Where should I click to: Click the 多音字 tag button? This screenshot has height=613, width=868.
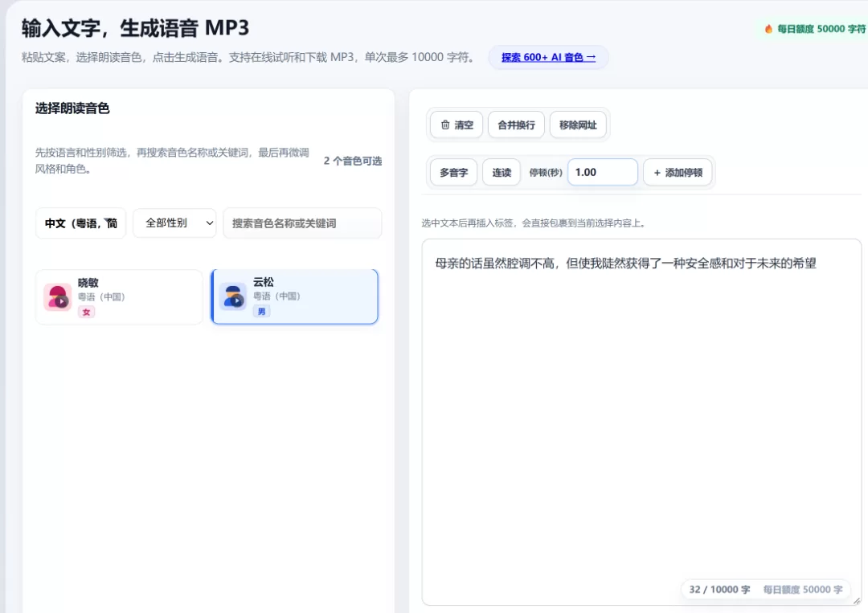pos(453,173)
